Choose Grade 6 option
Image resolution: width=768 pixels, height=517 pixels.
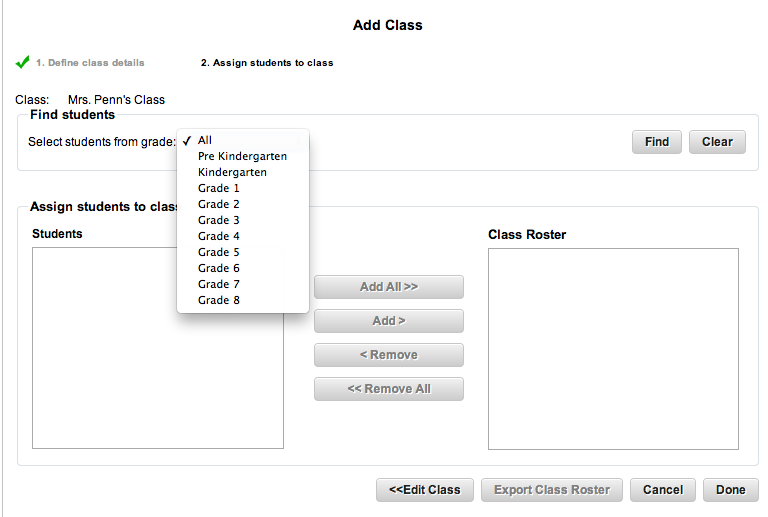click(219, 268)
